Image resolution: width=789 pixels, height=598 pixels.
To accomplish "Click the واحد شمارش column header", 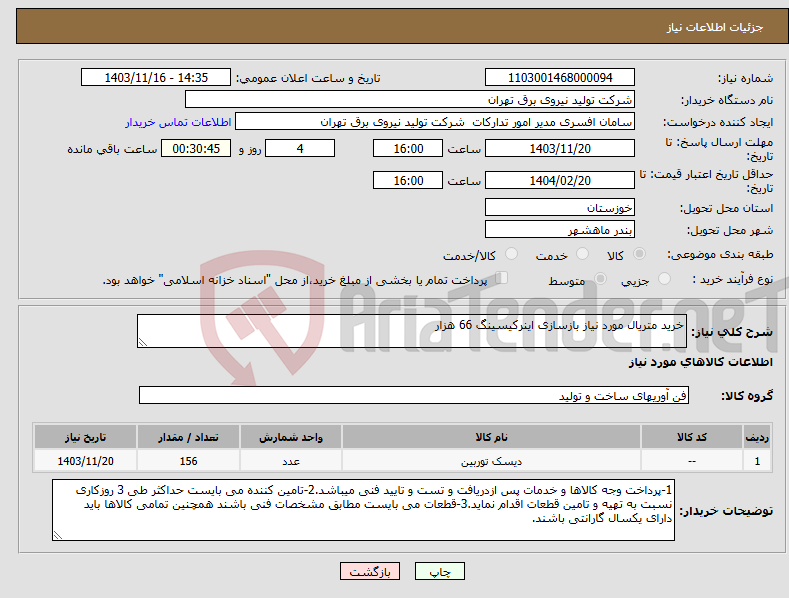I will [x=291, y=437].
